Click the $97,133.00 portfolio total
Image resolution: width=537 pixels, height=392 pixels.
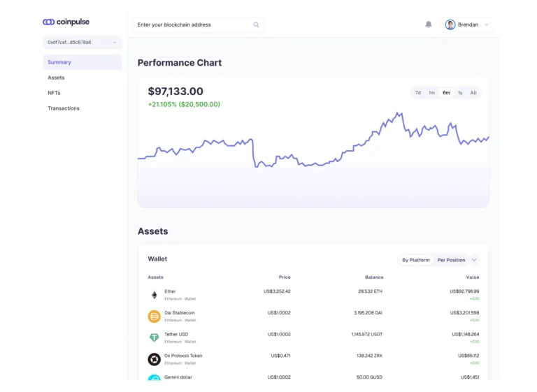176,92
